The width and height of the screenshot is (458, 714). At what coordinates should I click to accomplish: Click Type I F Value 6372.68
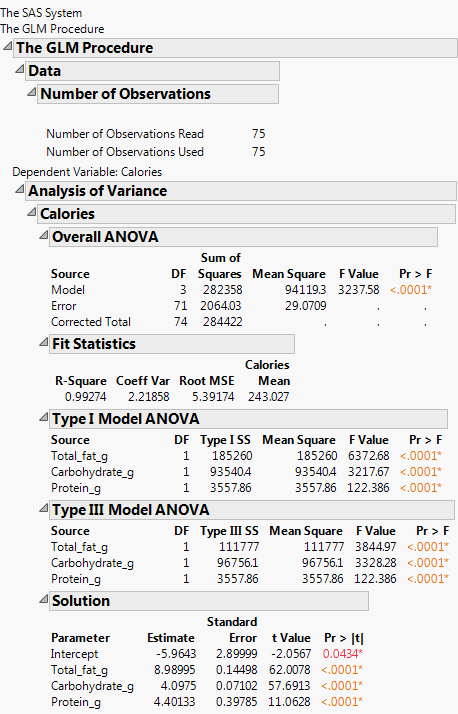tap(369, 456)
